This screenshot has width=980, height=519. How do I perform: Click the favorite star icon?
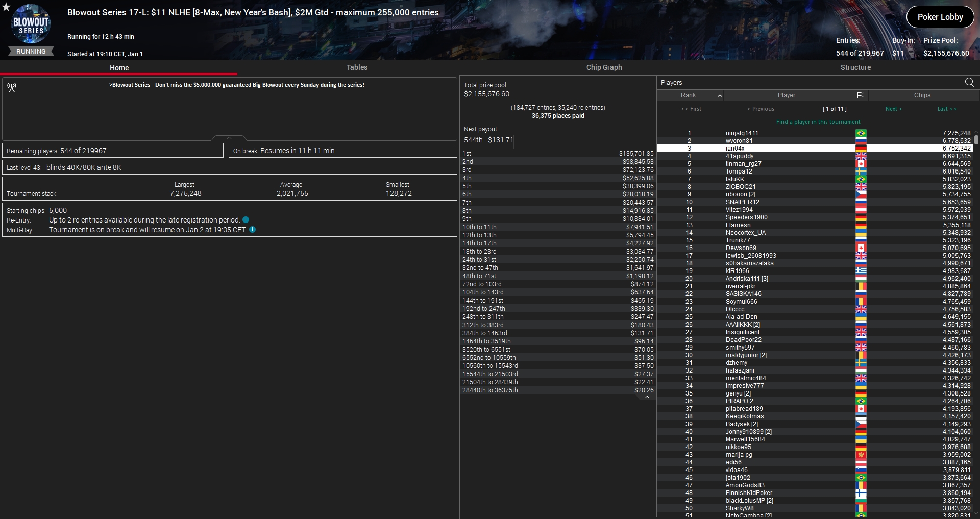click(x=6, y=7)
